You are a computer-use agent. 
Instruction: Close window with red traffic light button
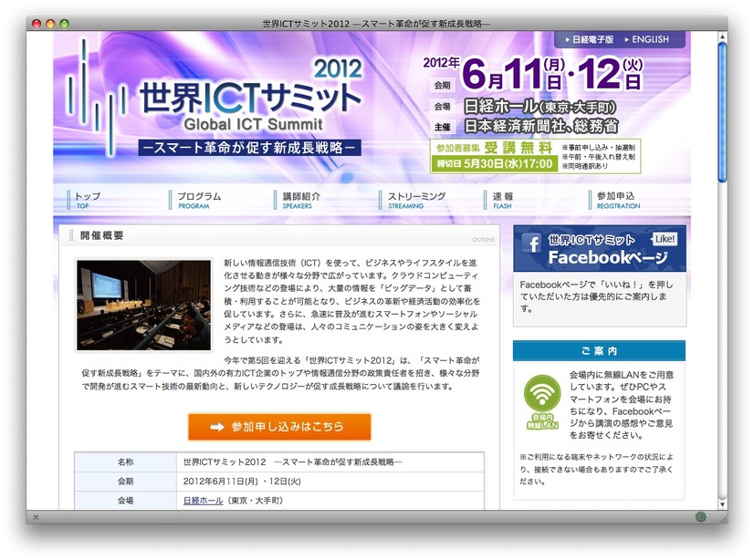(37, 23)
